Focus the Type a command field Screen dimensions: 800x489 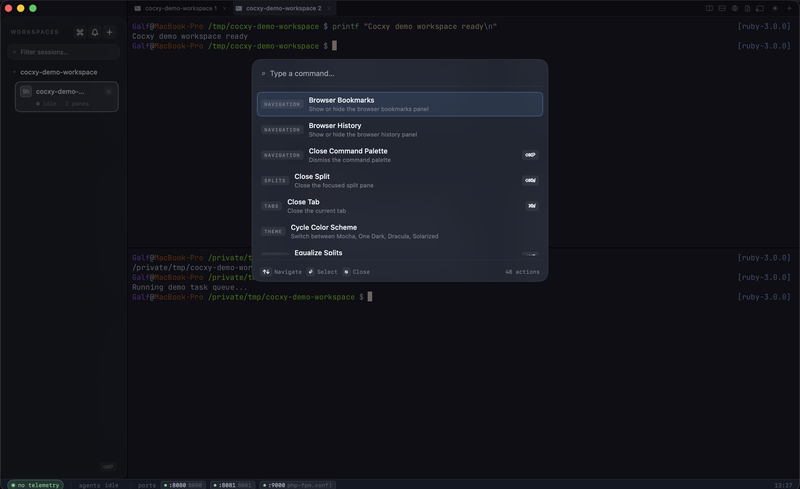[x=400, y=74]
